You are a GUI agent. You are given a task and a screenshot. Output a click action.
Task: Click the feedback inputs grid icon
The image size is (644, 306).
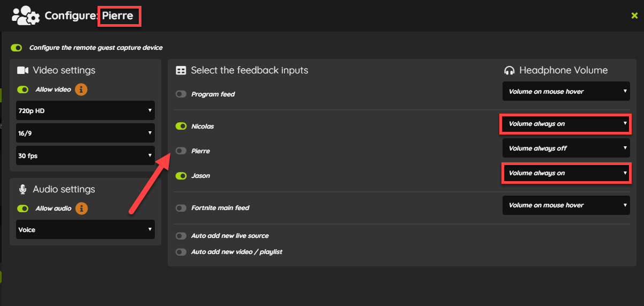coord(181,70)
